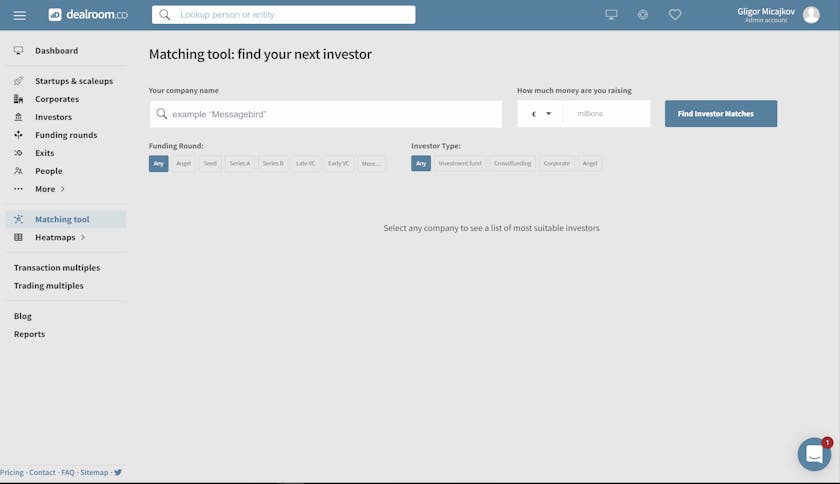Click the lifebuoy help icon in header

(x=643, y=15)
